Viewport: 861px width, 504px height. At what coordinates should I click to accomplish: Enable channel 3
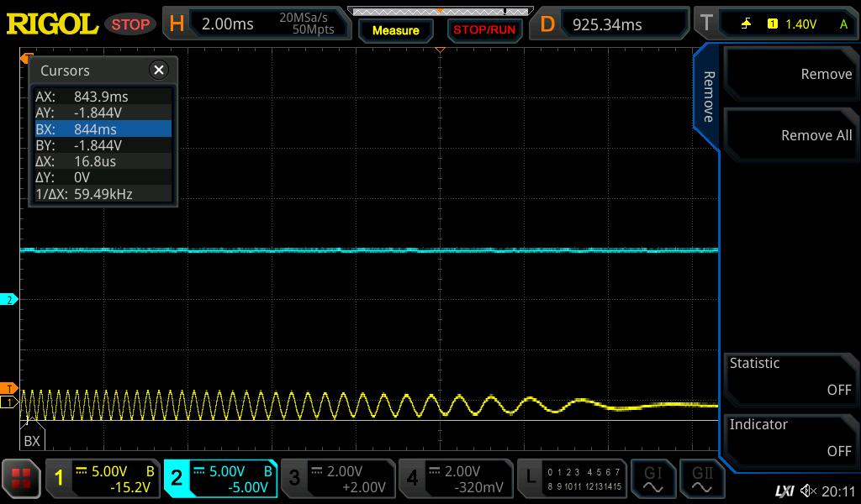338,478
